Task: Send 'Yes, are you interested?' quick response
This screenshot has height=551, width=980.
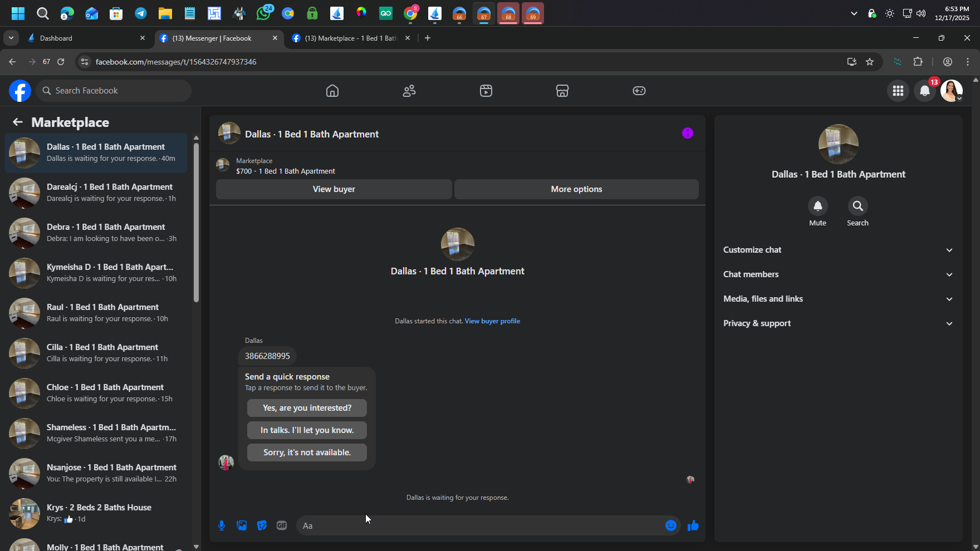Action: [307, 408]
